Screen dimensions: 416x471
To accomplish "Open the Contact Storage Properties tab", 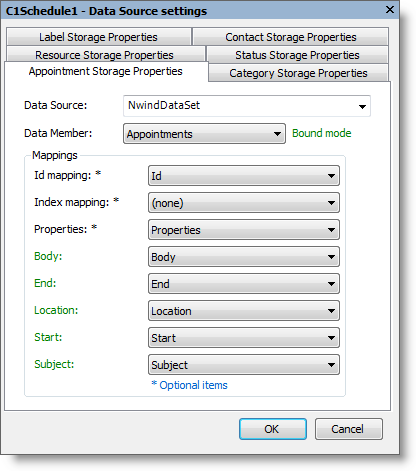I will coord(290,37).
